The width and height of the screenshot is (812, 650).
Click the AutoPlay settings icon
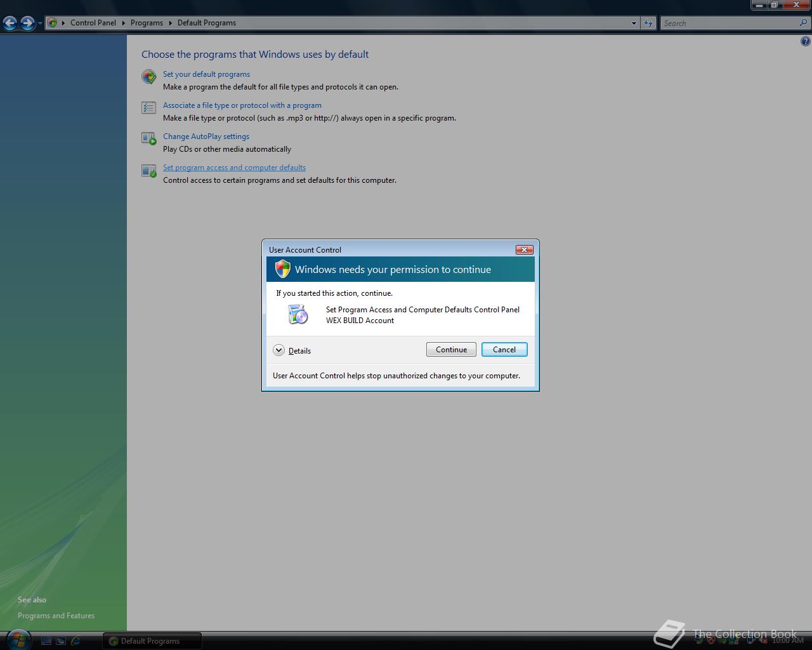[x=149, y=138]
